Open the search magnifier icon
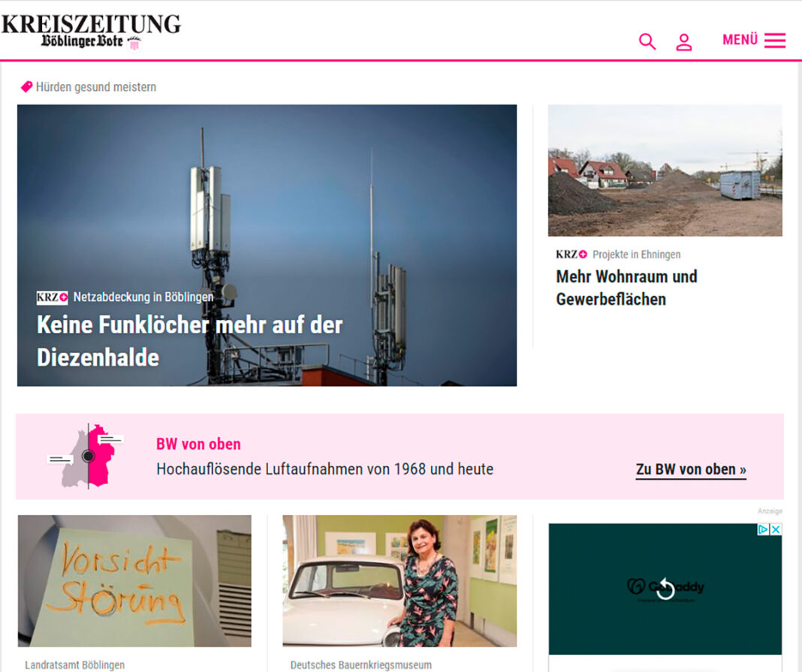 coord(647,41)
